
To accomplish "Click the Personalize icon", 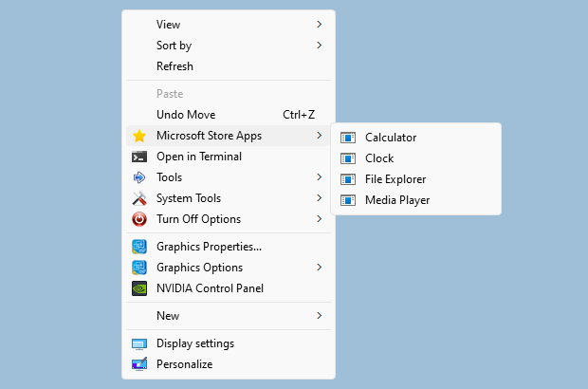I will click(x=139, y=364).
